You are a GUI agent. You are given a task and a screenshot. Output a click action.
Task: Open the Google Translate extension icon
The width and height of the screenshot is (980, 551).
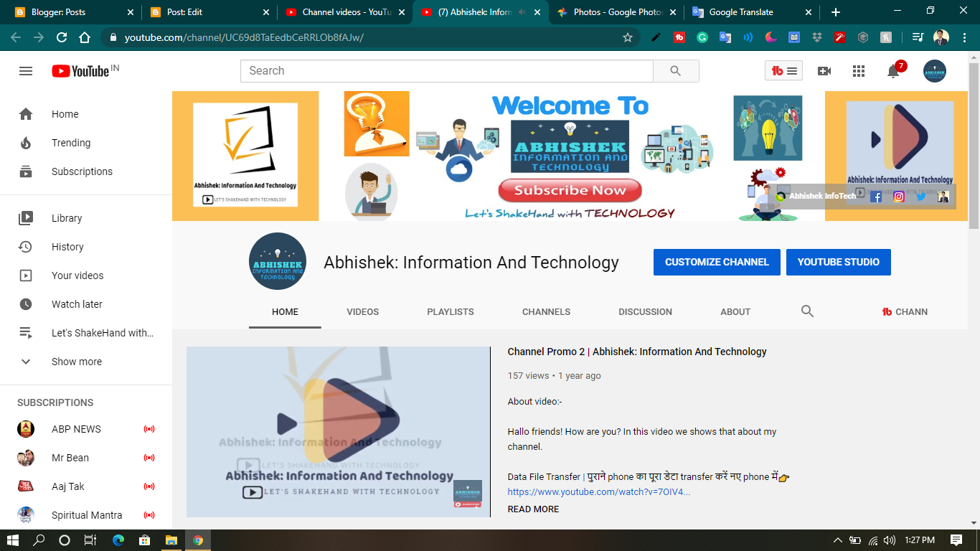tap(725, 37)
